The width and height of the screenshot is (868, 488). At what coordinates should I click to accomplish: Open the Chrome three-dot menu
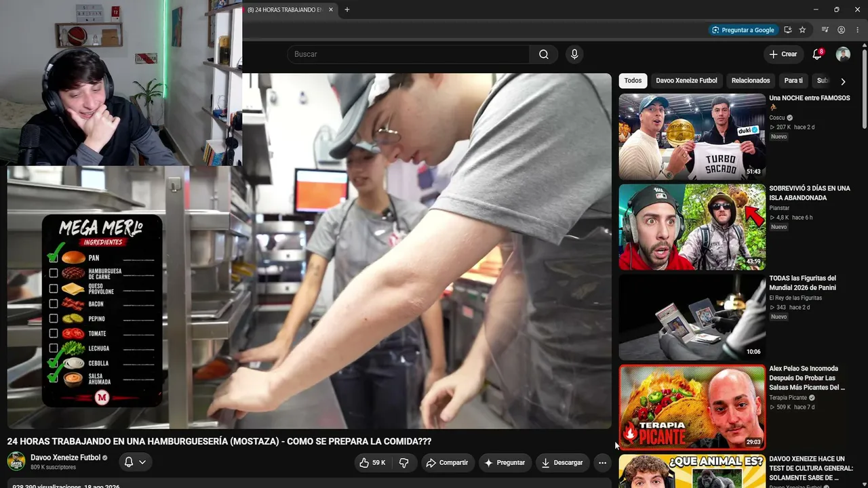[x=857, y=30]
